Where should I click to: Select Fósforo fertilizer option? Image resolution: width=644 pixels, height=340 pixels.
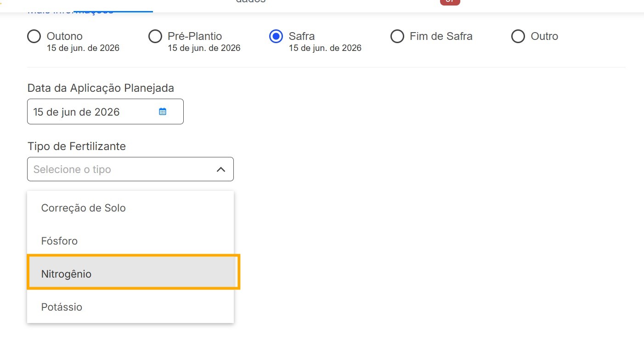pos(60,241)
